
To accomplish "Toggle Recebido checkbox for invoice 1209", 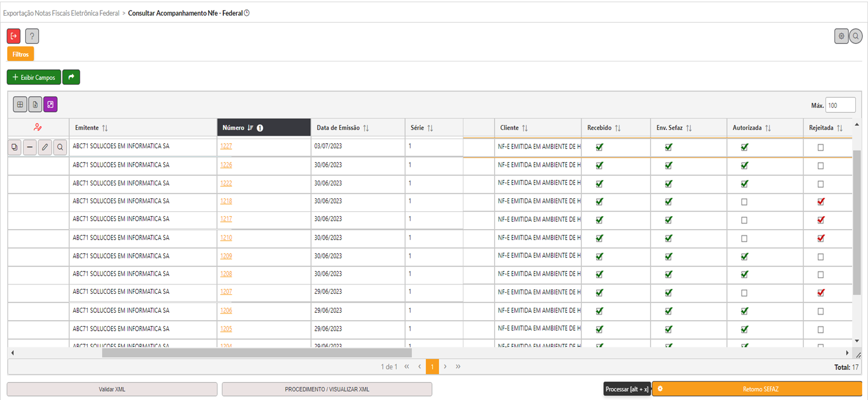I will coord(599,256).
